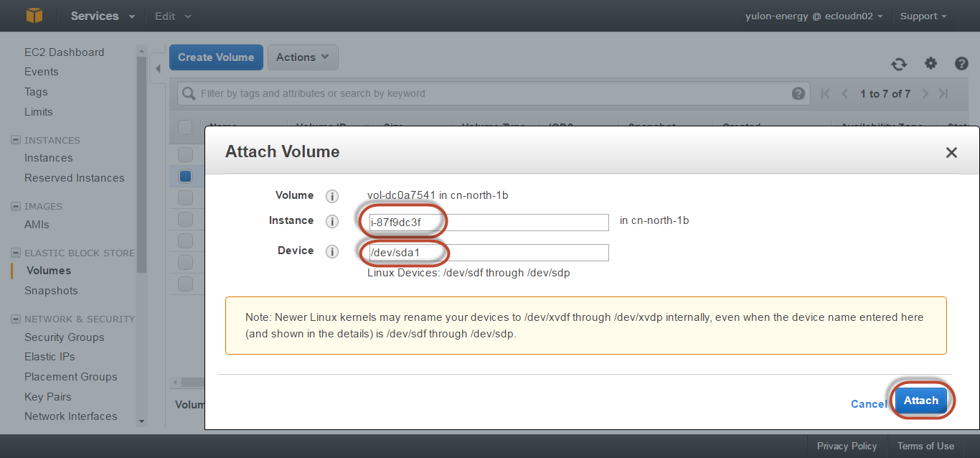Click the info icon next to Volume

pos(331,196)
